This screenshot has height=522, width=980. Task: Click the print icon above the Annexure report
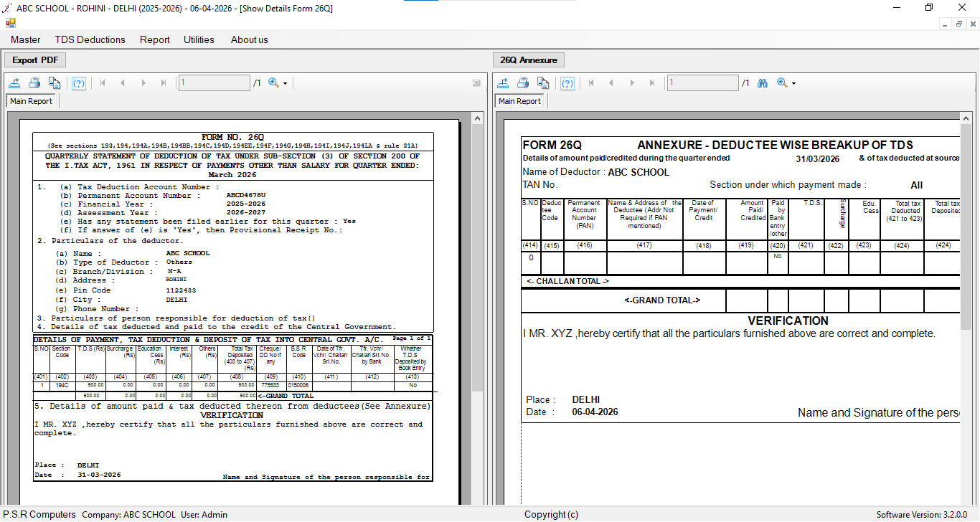pos(522,83)
